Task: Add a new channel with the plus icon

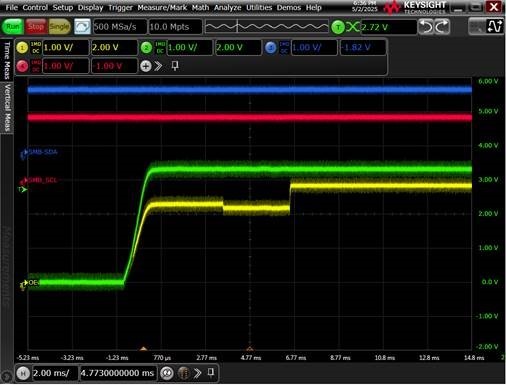Action: click(x=145, y=66)
